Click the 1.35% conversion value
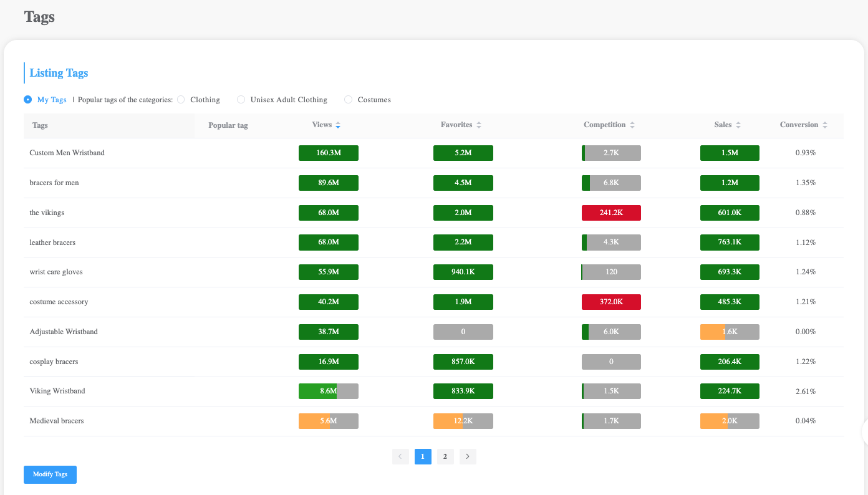This screenshot has width=868, height=495. tap(806, 183)
